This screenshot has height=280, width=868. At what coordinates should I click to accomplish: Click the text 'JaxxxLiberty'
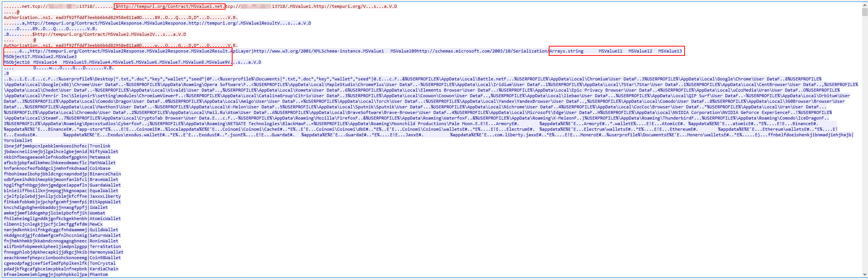pyautogui.click(x=105, y=196)
